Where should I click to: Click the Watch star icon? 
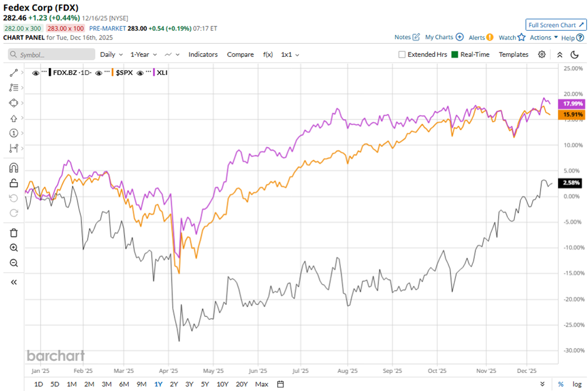point(521,37)
